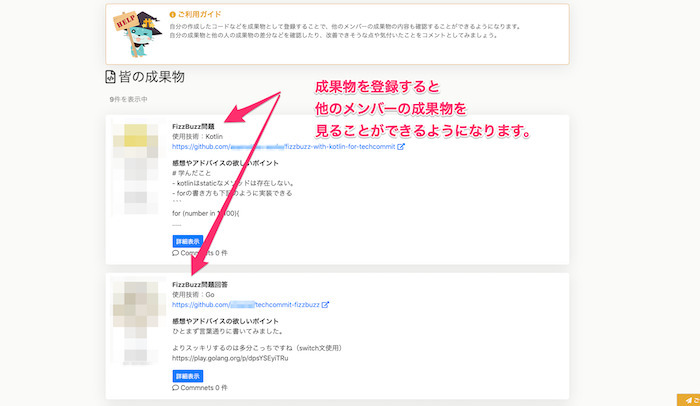Open the Kotlin fizzbuzz GitHub repository link
The image size is (700, 406).
point(284,146)
